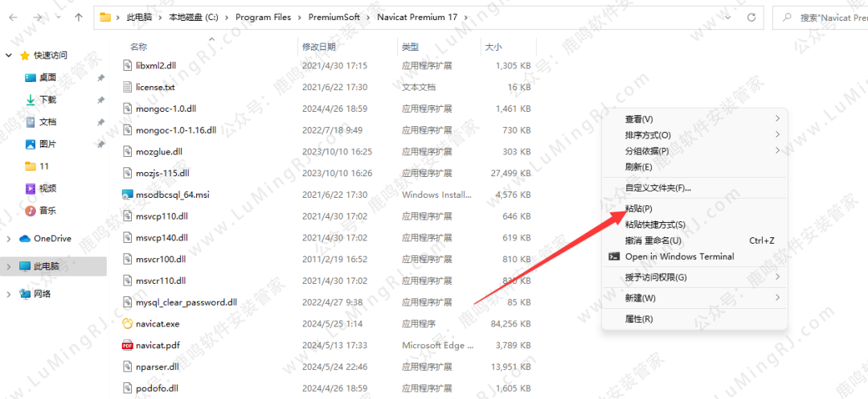Expand the Network tree node
Image resolution: width=868 pixels, height=399 pixels.
[9, 294]
